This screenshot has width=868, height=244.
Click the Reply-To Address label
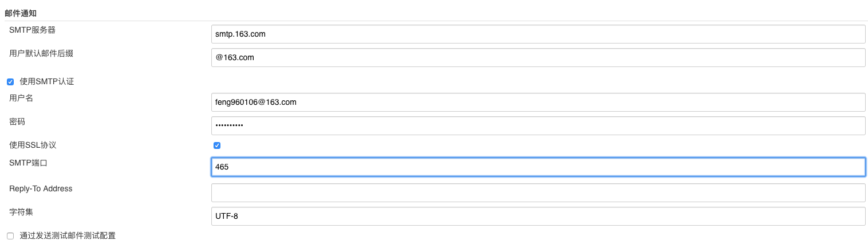coord(41,188)
